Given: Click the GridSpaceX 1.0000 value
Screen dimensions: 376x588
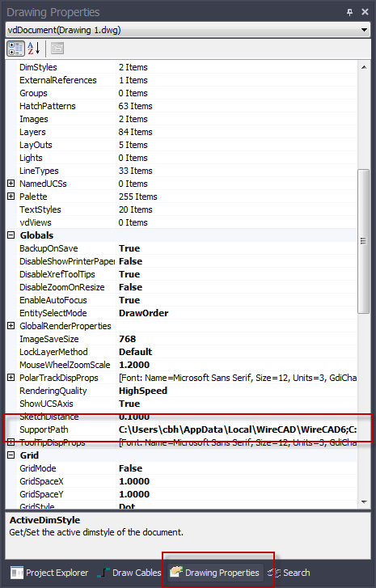Looking at the screenshot, I should tap(237, 481).
